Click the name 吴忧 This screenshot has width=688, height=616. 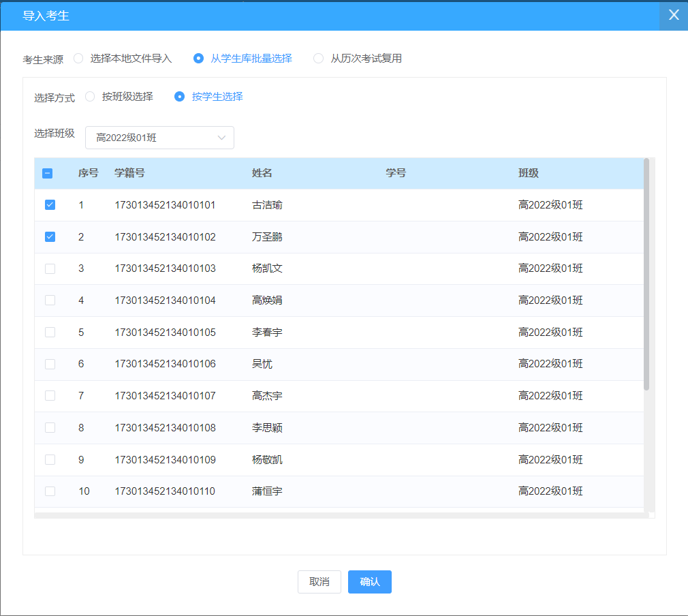[262, 364]
